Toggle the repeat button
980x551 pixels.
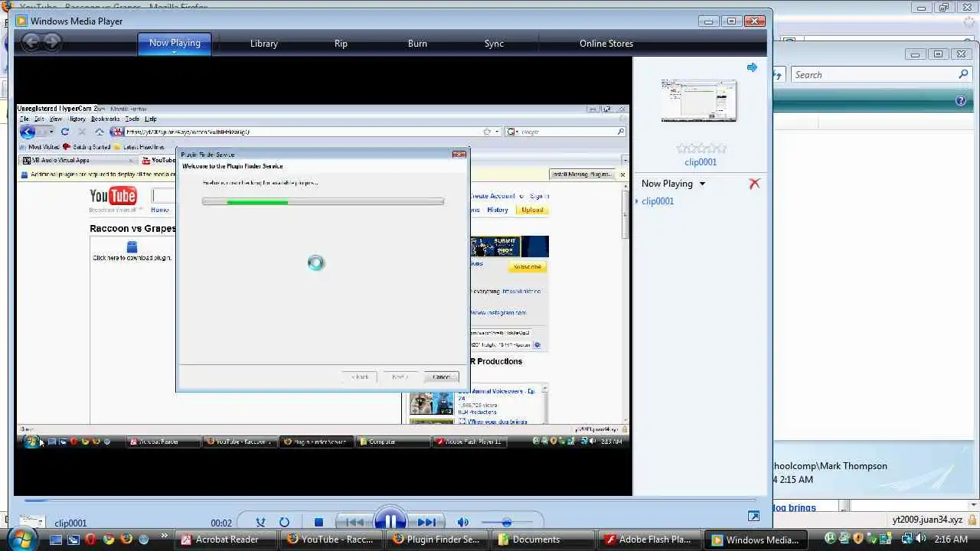(284, 523)
